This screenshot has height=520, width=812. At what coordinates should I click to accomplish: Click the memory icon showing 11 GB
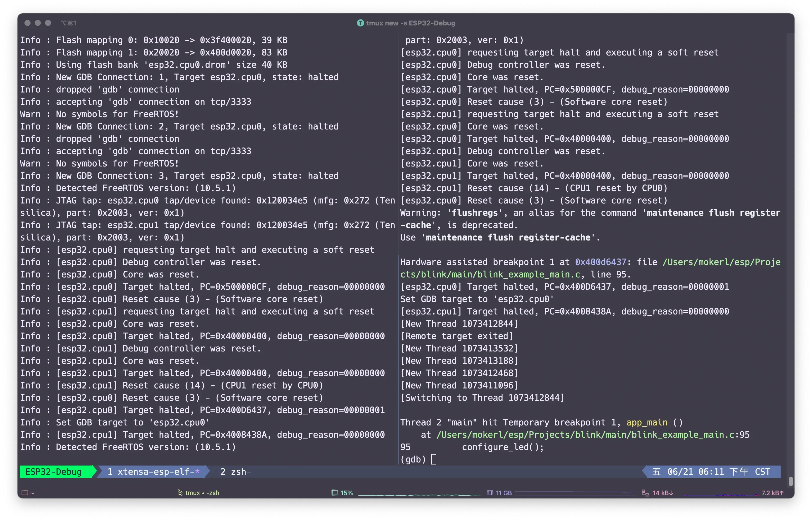pos(490,493)
